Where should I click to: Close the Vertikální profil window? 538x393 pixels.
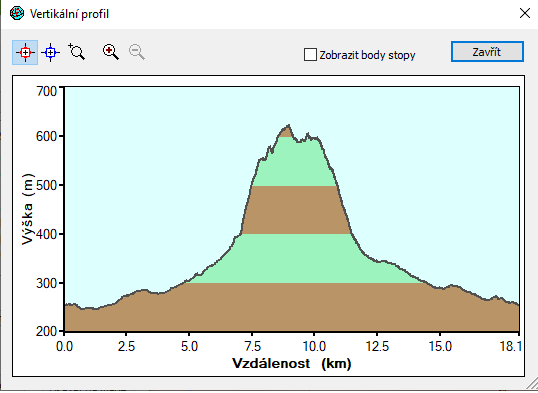[525, 13]
